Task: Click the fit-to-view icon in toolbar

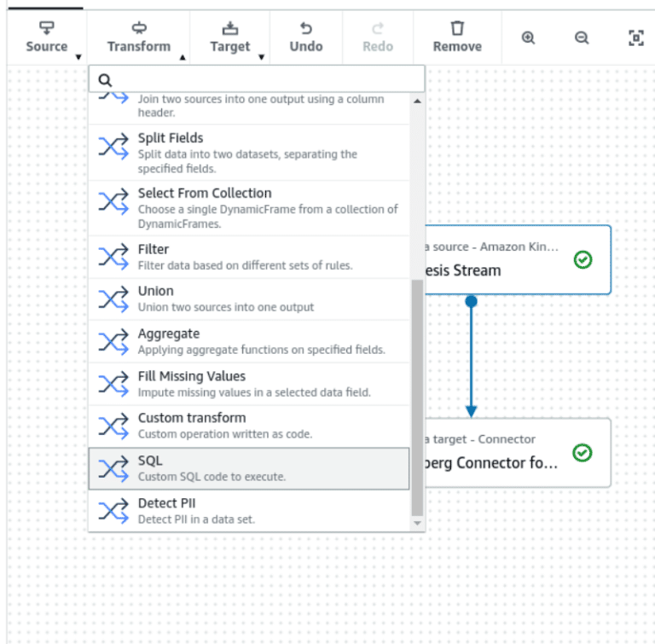Action: (635, 38)
